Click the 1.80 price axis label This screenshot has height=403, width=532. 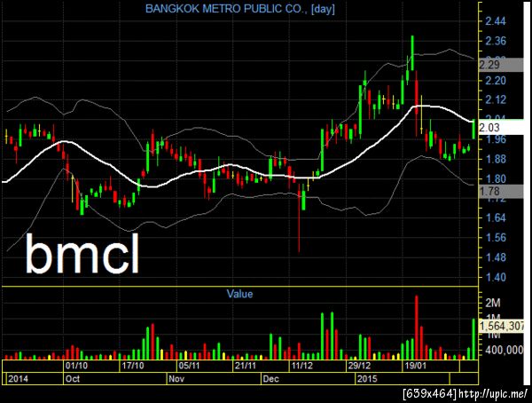coord(496,178)
